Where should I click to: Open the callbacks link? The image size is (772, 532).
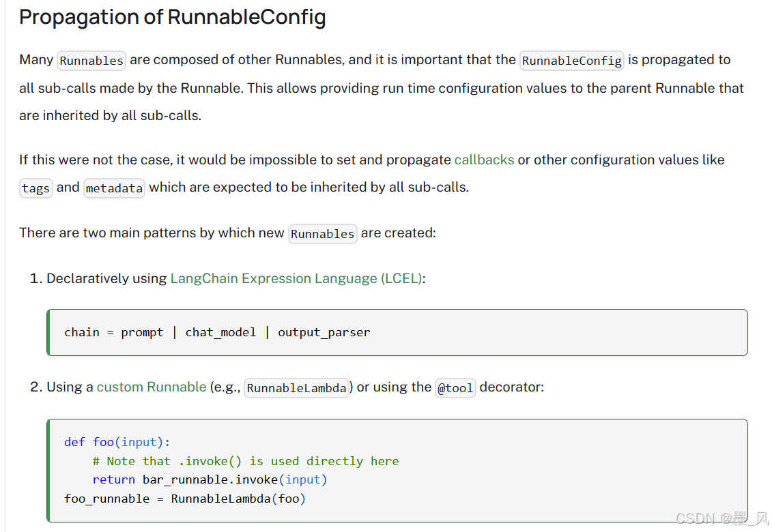tap(484, 160)
